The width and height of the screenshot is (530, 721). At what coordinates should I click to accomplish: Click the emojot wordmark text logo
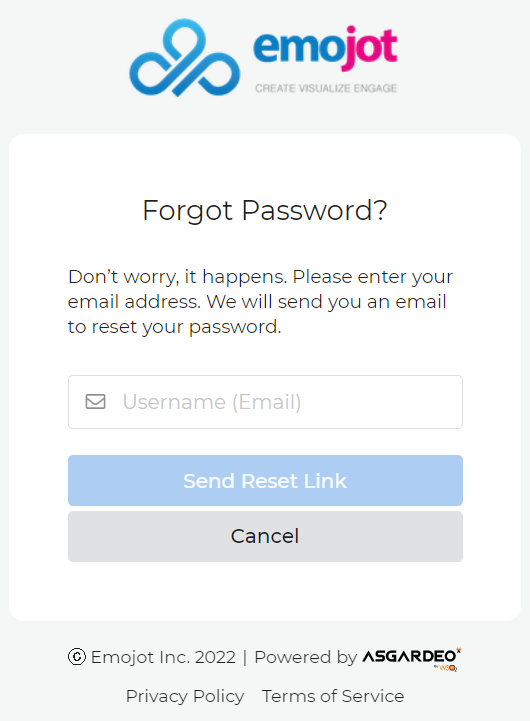point(325,48)
